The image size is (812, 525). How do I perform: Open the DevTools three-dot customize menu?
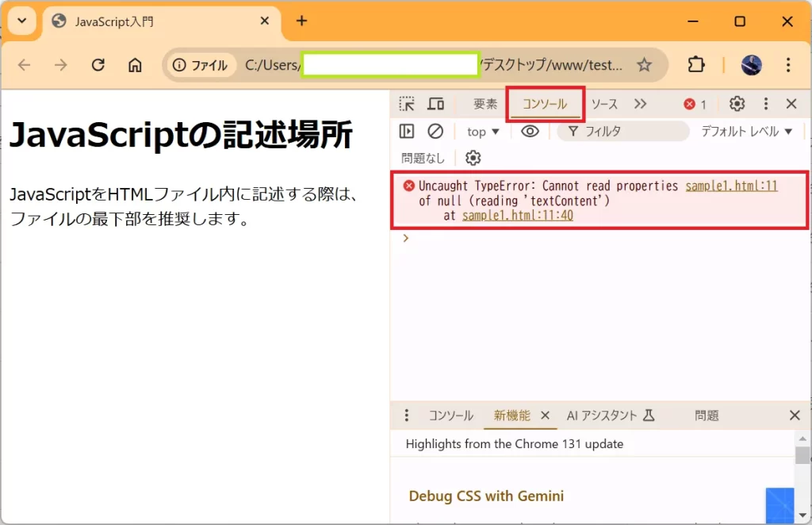tap(765, 104)
